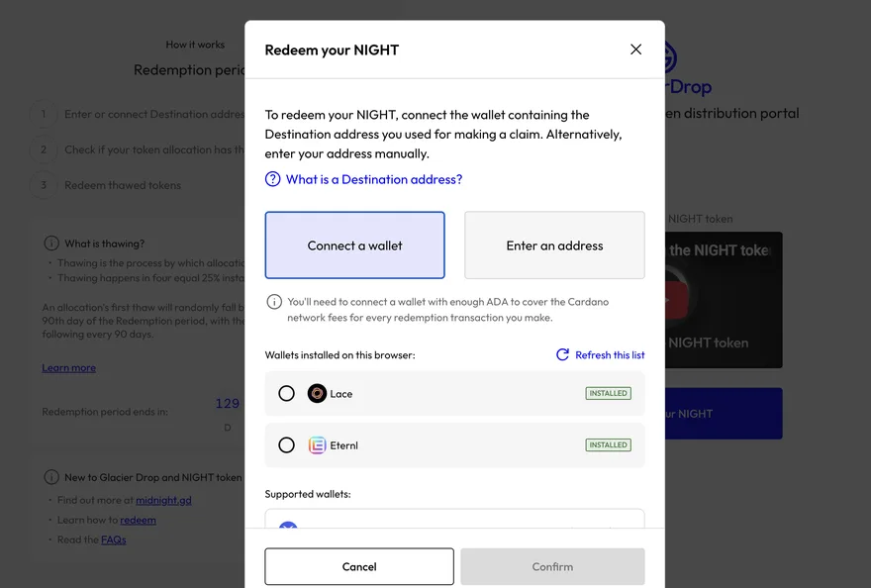Click Supported wallets heading text
Screen dimensions: 871x588
tap(308, 494)
